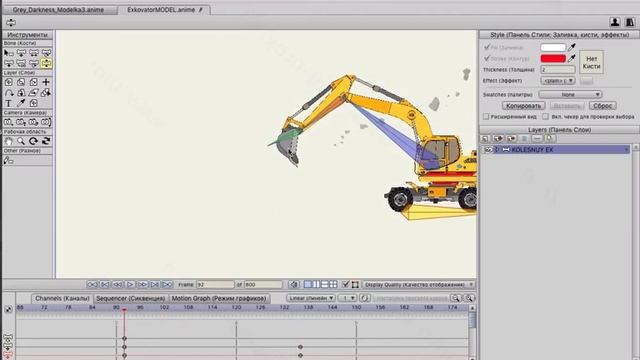640x360 pixels.
Task: Enable the Расширенный вид checkbox
Action: (486, 117)
